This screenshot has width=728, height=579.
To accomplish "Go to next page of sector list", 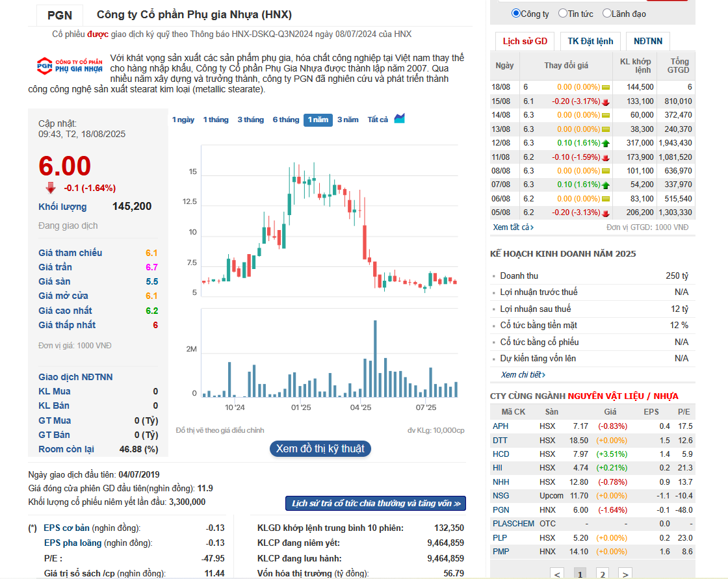I will (x=625, y=573).
